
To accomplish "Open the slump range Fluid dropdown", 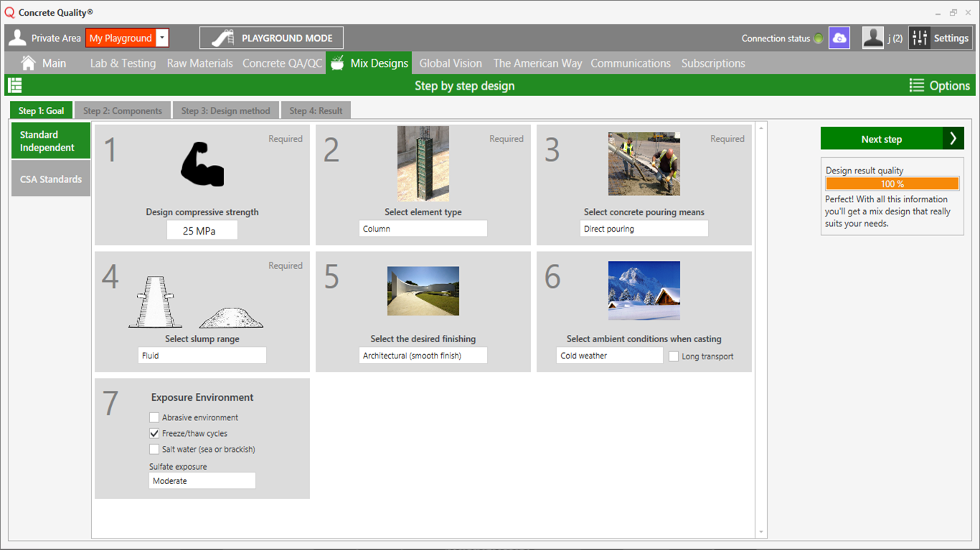I will (202, 355).
